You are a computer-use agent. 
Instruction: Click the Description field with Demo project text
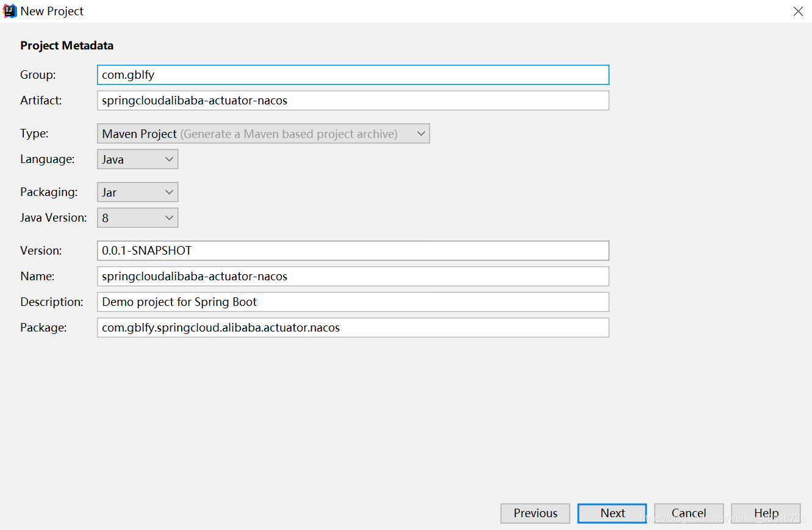click(353, 302)
